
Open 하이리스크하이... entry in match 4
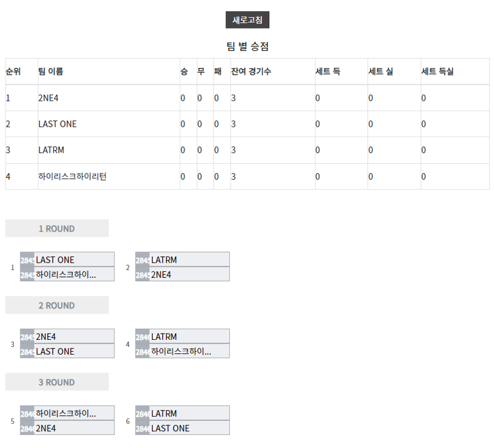point(182,351)
